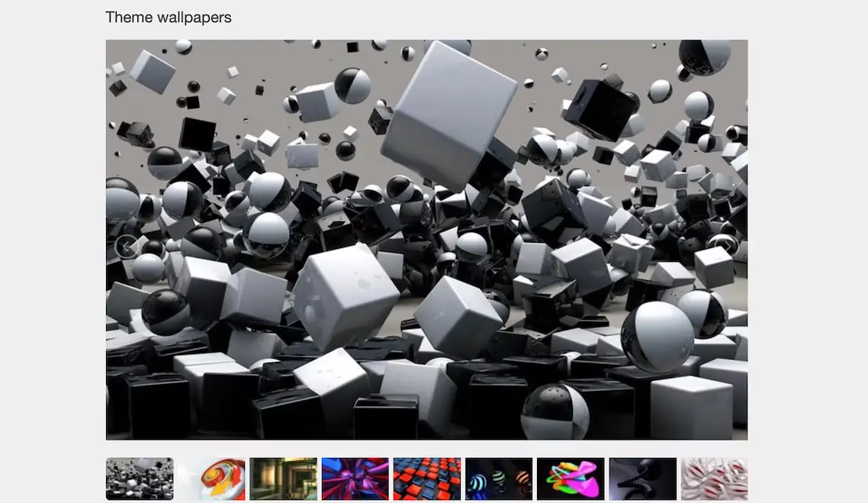
Task: Select the black-and-white cubes thumbnail
Action: 140,479
